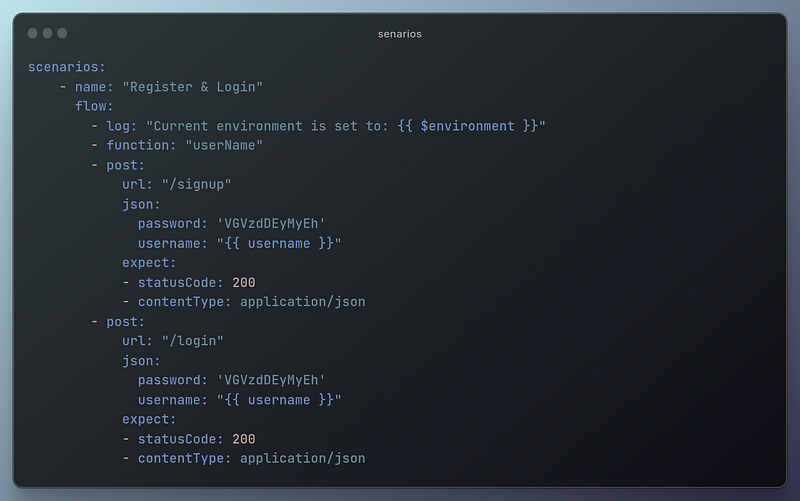Click the 'log:' key
The width and height of the screenshot is (800, 501).
click(121, 126)
